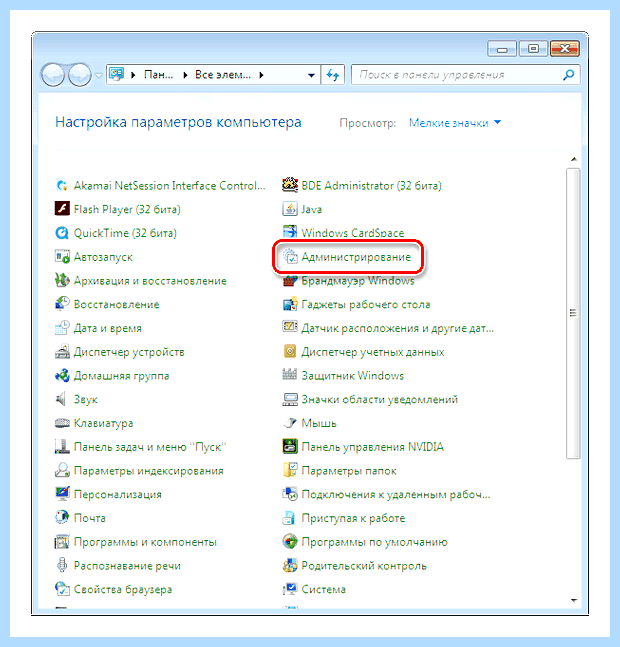
Task: Open the QuickTime icon
Action: click(62, 233)
